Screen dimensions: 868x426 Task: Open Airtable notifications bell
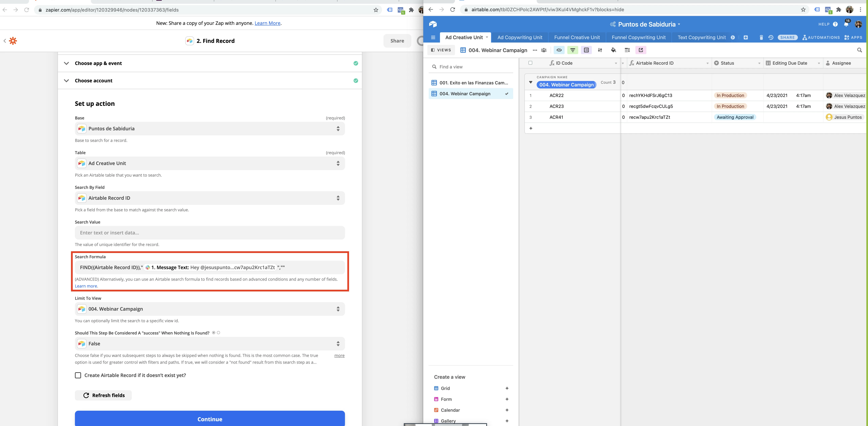846,24
